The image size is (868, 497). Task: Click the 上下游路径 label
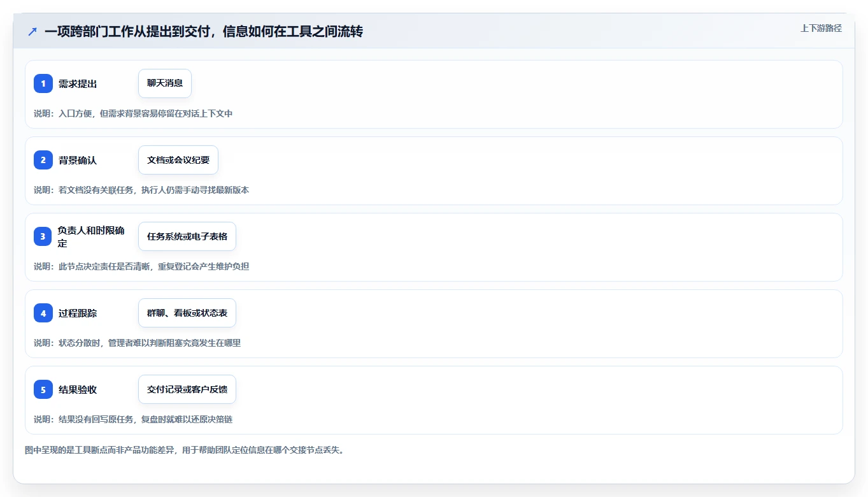coord(821,28)
